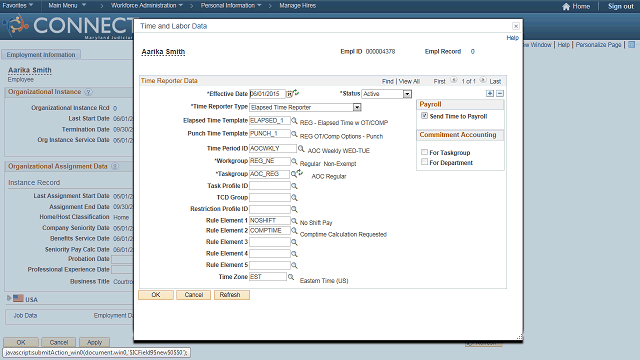
Task: Open the Help link in the dialog
Action: pyautogui.click(x=512, y=38)
